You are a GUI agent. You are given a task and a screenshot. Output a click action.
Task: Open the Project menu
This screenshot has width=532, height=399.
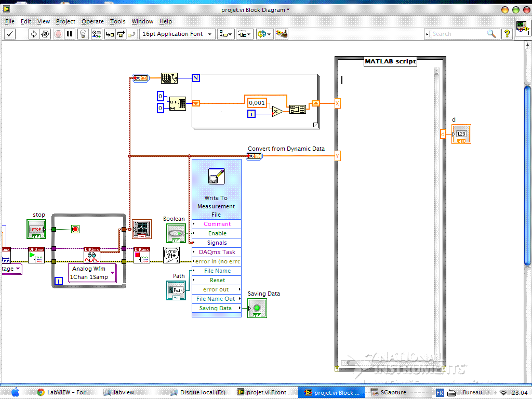point(65,21)
